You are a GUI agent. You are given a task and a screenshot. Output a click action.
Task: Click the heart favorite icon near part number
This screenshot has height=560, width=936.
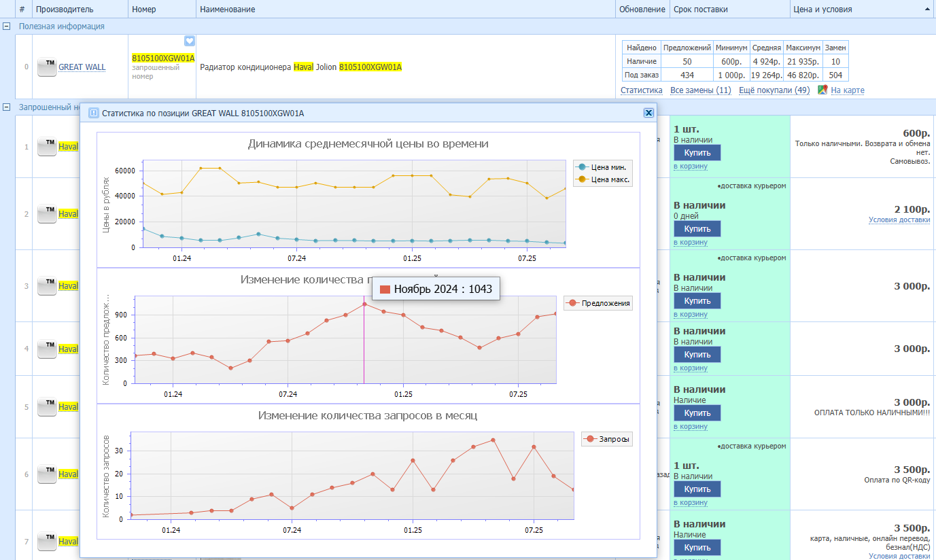190,41
